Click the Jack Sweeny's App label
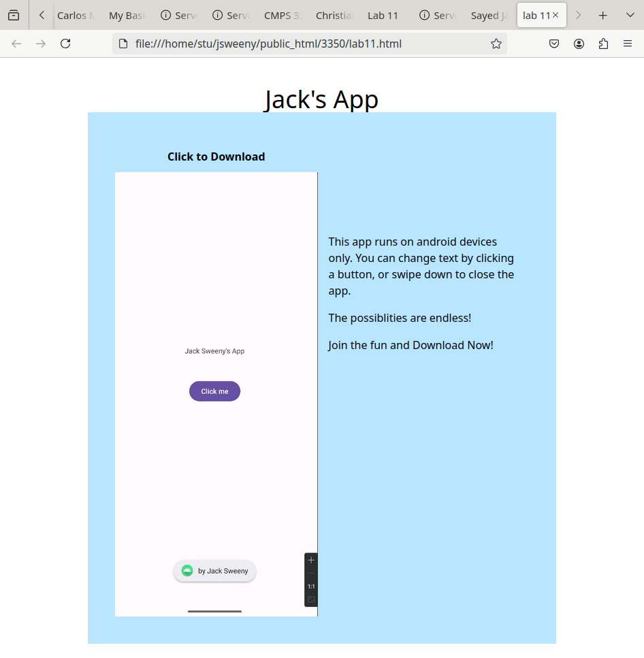This screenshot has width=644, height=658. tap(214, 351)
